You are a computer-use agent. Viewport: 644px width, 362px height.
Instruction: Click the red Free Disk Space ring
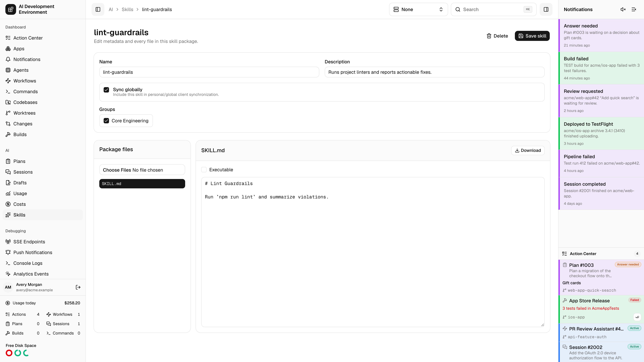pos(9,353)
